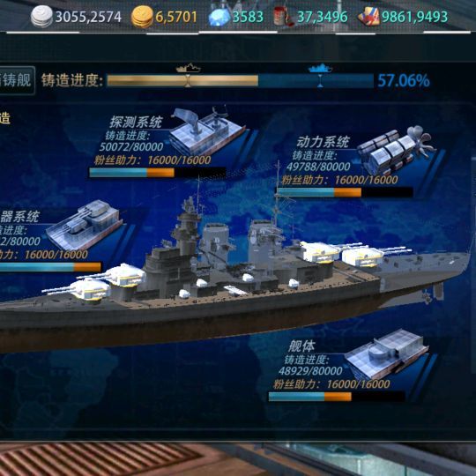Click the 铸造进度 overall progress bar
Screen dimensions: 476x476
241,81
